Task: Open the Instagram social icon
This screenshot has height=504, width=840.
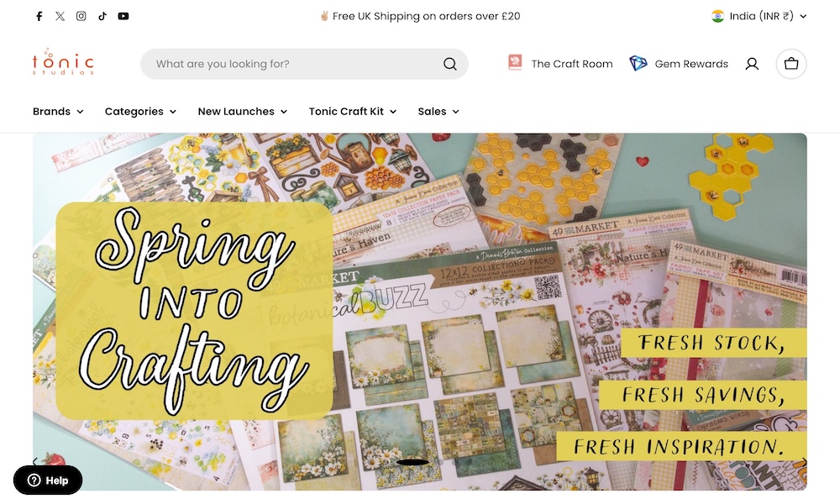Action: click(81, 16)
